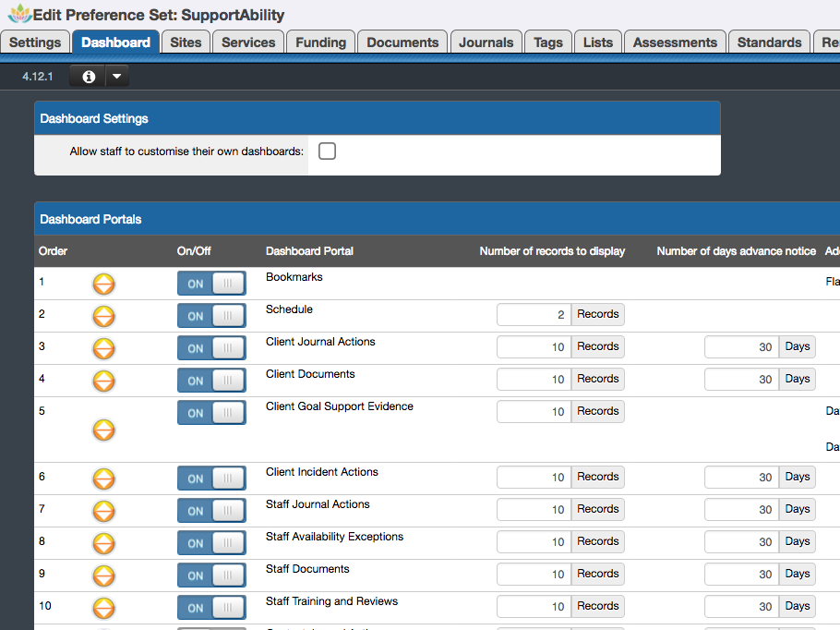
Task: Click the reorder icon for Staff Documents
Action: (x=103, y=575)
